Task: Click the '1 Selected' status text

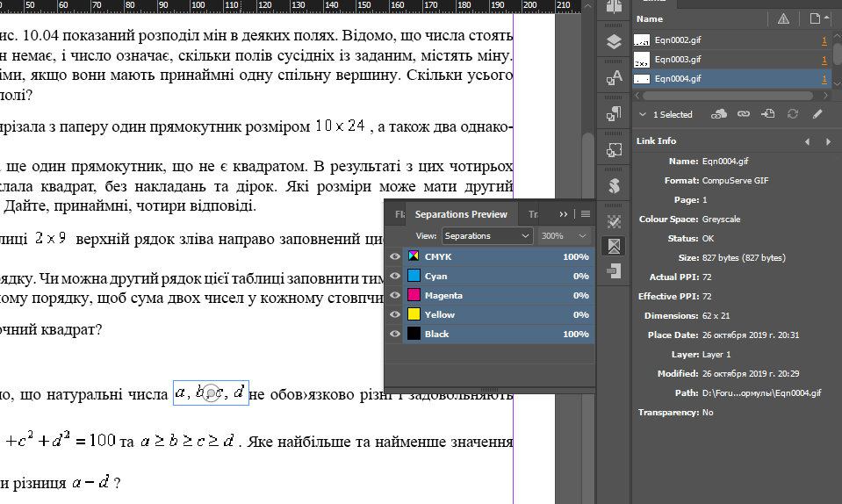Action: click(x=673, y=114)
